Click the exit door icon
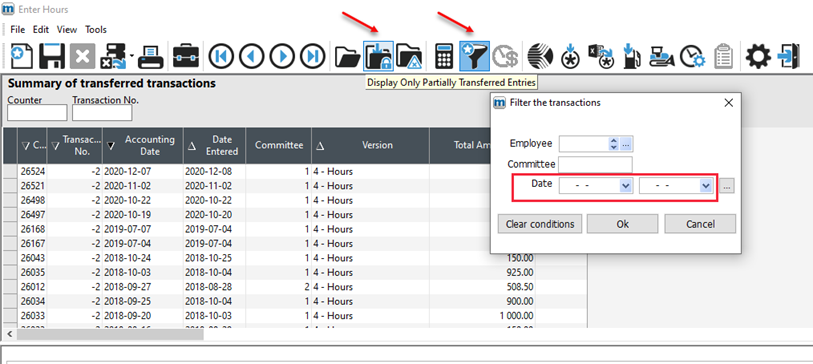Screen dimensions: 813x364 coord(789,56)
